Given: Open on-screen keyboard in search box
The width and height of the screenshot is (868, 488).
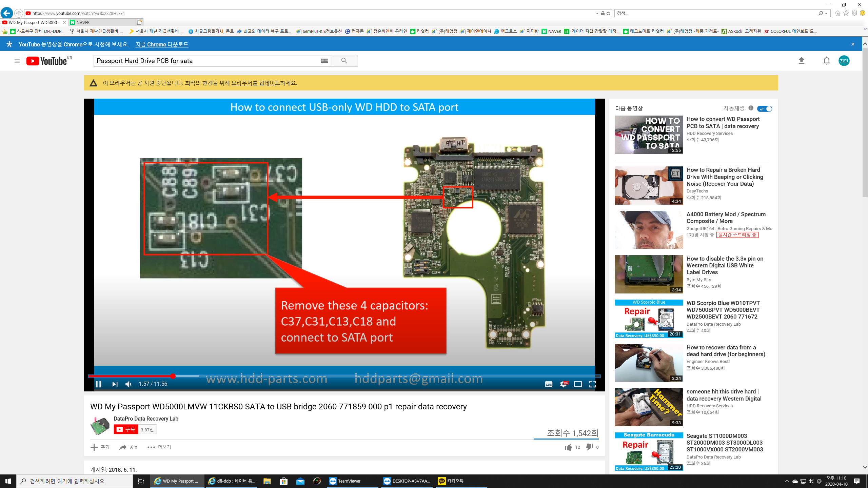Looking at the screenshot, I should click(x=324, y=61).
